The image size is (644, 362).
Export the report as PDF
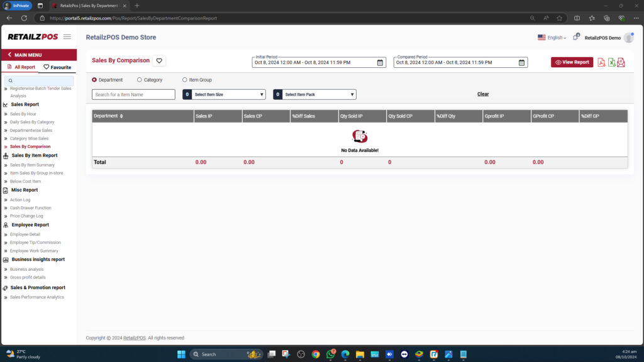[601, 62]
